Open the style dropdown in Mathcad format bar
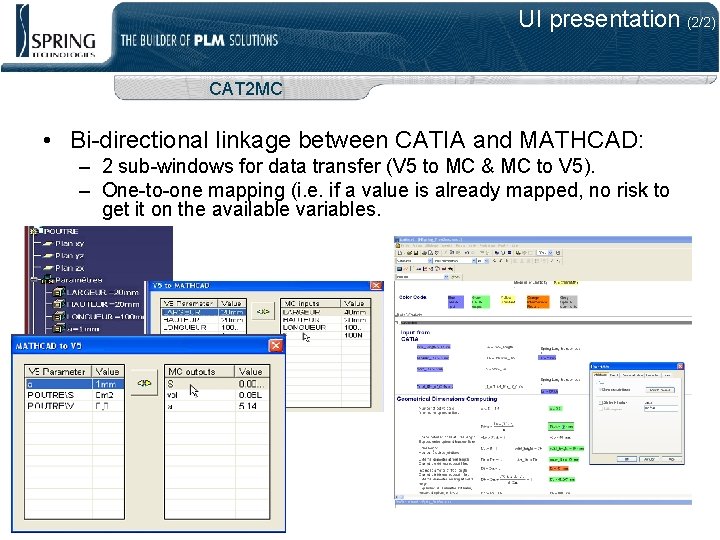 point(430,261)
